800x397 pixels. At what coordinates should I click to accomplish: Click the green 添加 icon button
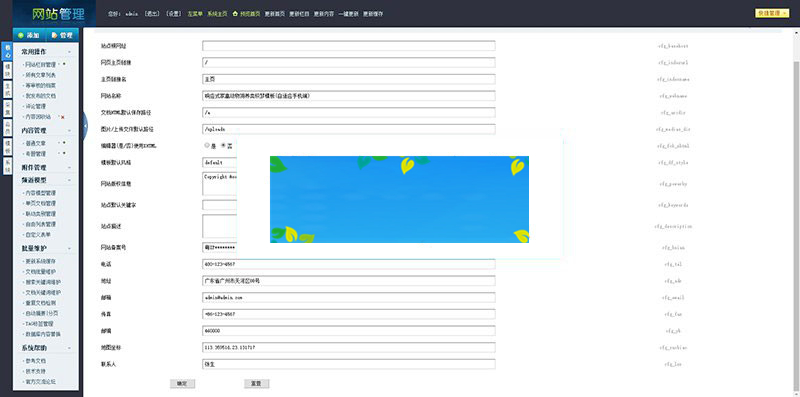29,35
